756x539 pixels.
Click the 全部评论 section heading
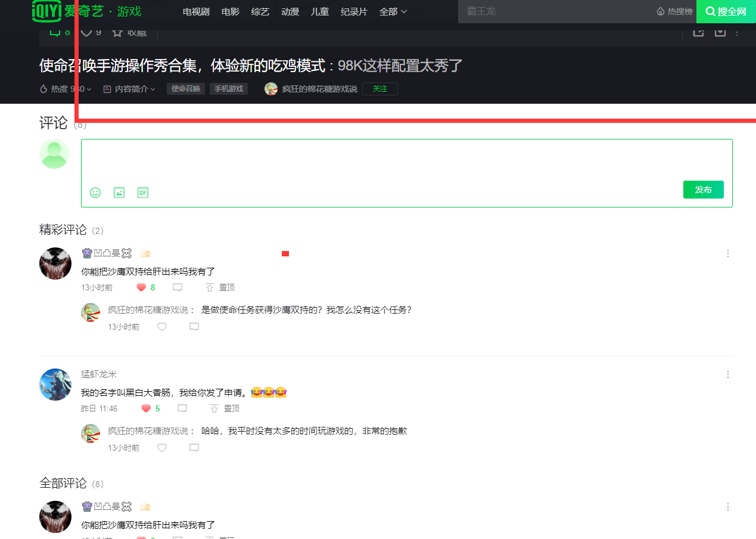[x=63, y=483]
